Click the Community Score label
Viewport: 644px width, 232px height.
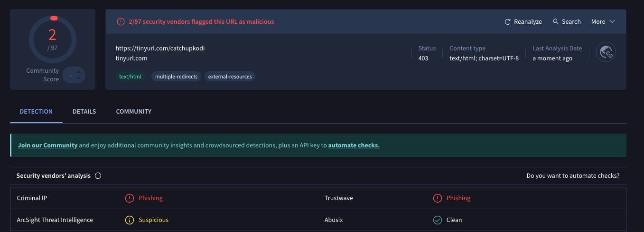[x=43, y=75]
